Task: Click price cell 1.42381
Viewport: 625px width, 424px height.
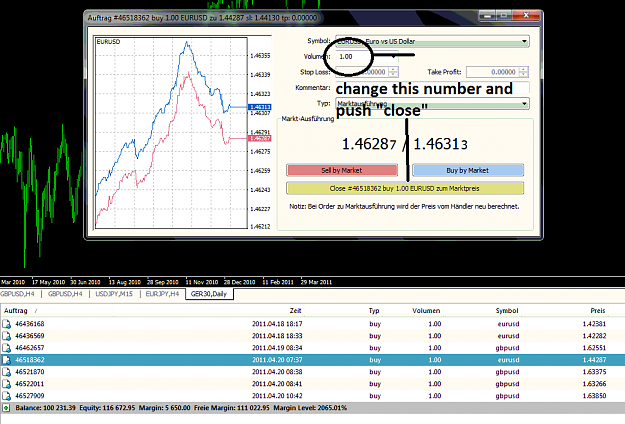Action: tap(594, 324)
